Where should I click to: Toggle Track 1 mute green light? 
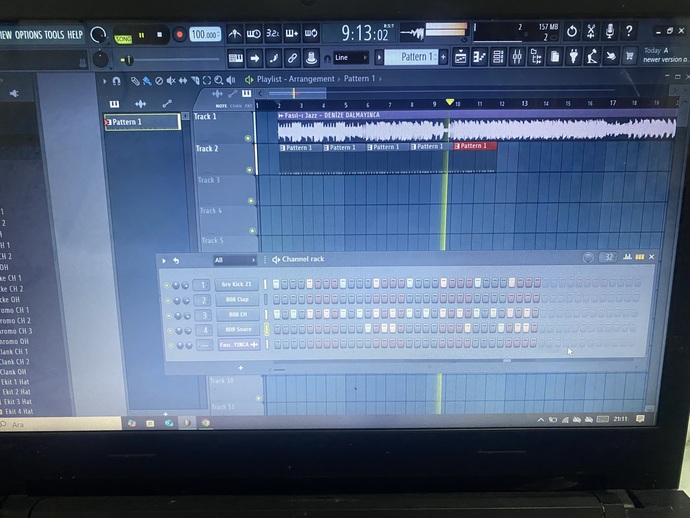click(248, 138)
